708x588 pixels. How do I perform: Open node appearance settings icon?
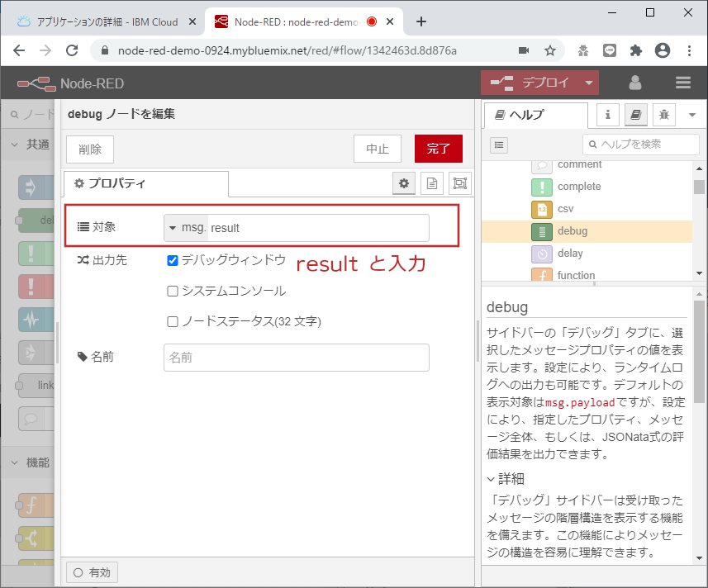460,183
